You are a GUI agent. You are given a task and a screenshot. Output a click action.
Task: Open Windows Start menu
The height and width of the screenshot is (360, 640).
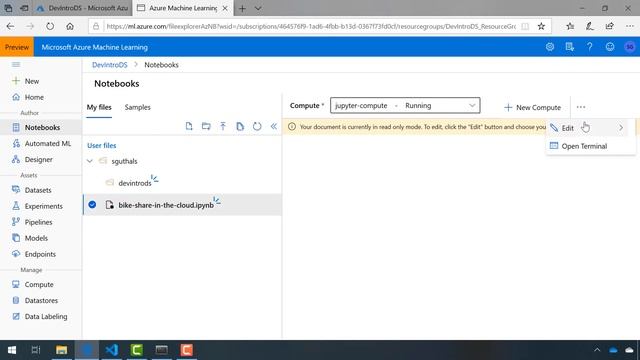pos(12,350)
